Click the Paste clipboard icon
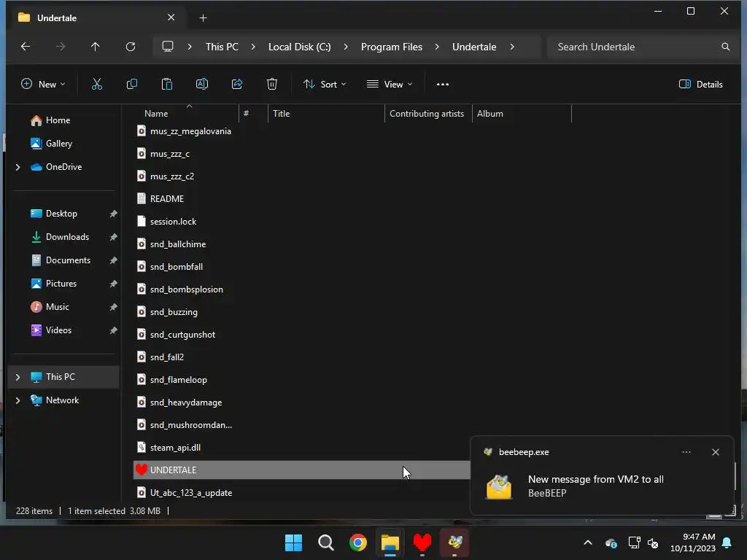 click(x=167, y=85)
